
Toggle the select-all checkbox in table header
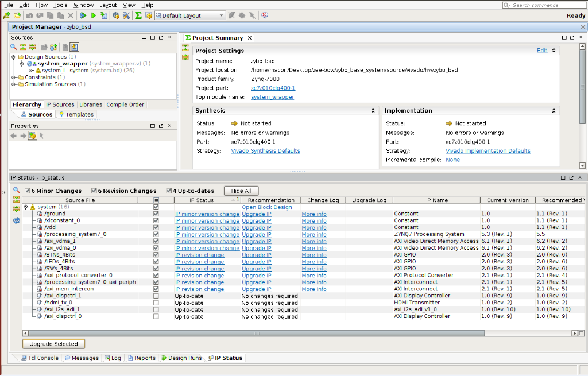click(156, 200)
